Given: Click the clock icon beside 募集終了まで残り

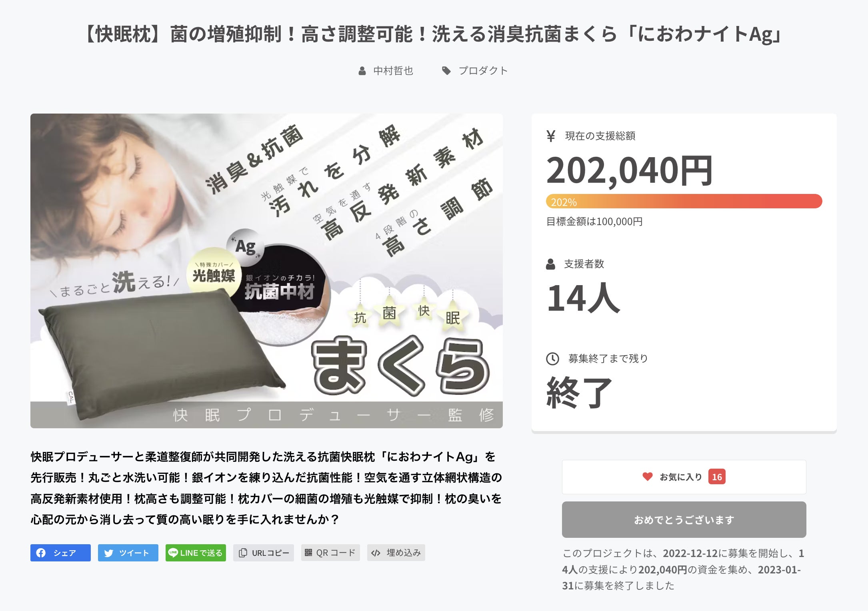Looking at the screenshot, I should click(553, 359).
